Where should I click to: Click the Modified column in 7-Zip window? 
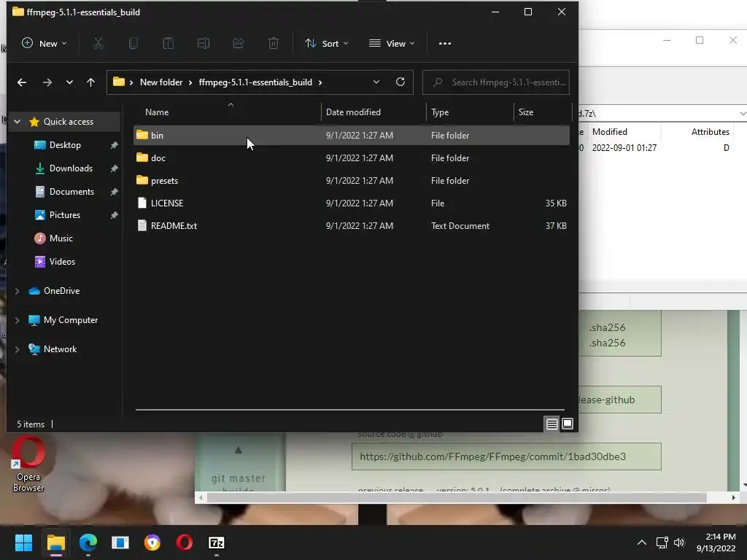tap(624, 132)
